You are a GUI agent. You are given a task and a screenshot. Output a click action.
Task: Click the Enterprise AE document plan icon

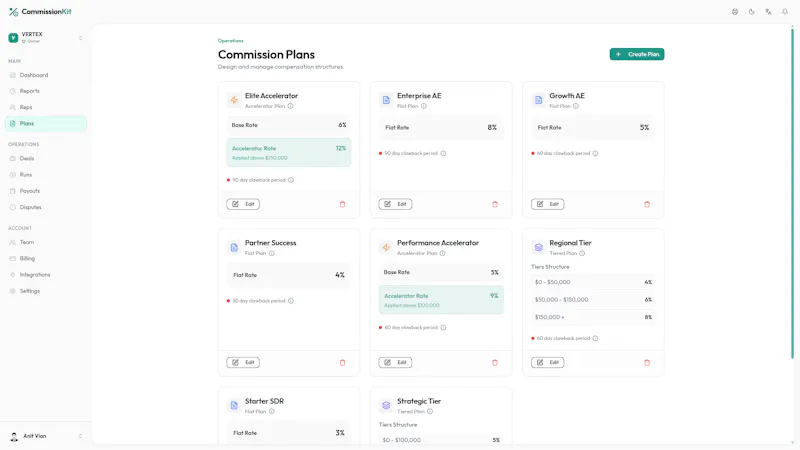point(386,100)
